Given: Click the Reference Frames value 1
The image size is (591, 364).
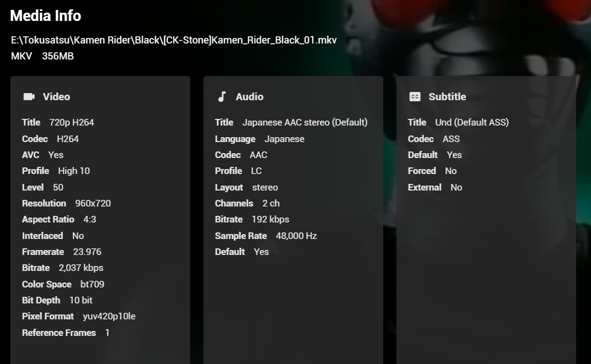Looking at the screenshot, I should [108, 333].
